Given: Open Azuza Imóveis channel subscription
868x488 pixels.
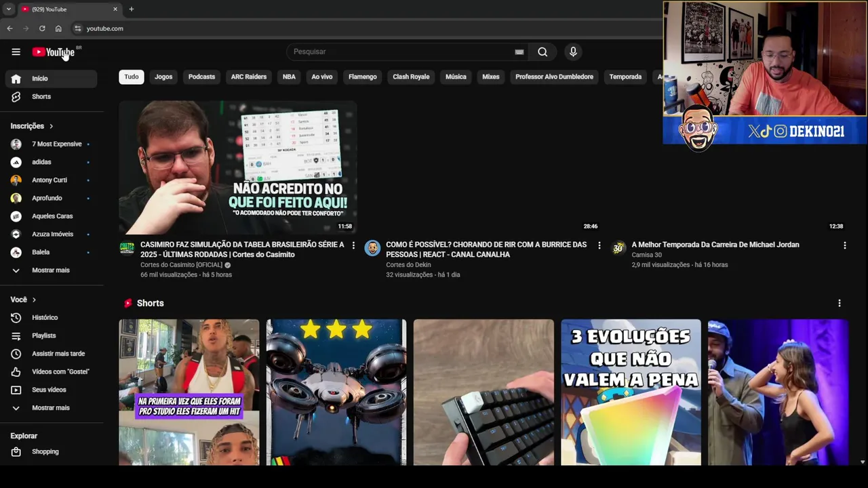Looking at the screenshot, I should 51,234.
